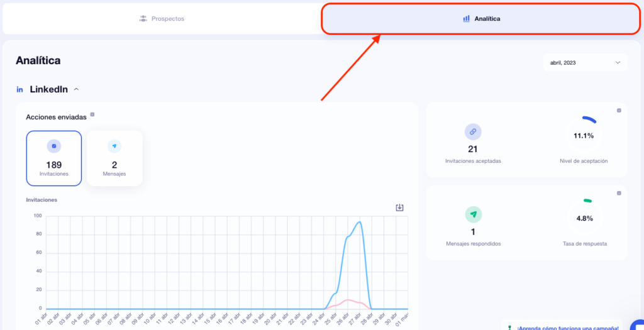Click the Analítica bar chart icon
The width and height of the screenshot is (644, 330).
[x=466, y=19]
